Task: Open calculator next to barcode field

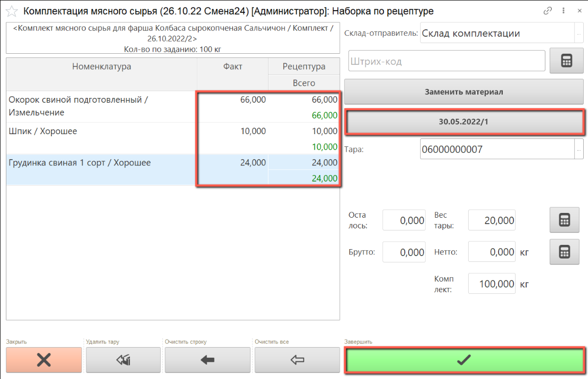Action: (566, 61)
